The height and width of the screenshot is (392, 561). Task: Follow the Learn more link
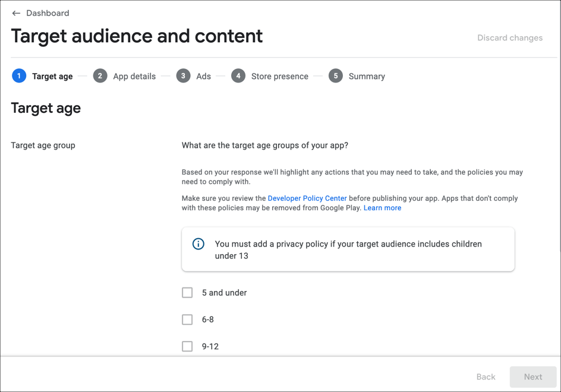point(383,208)
